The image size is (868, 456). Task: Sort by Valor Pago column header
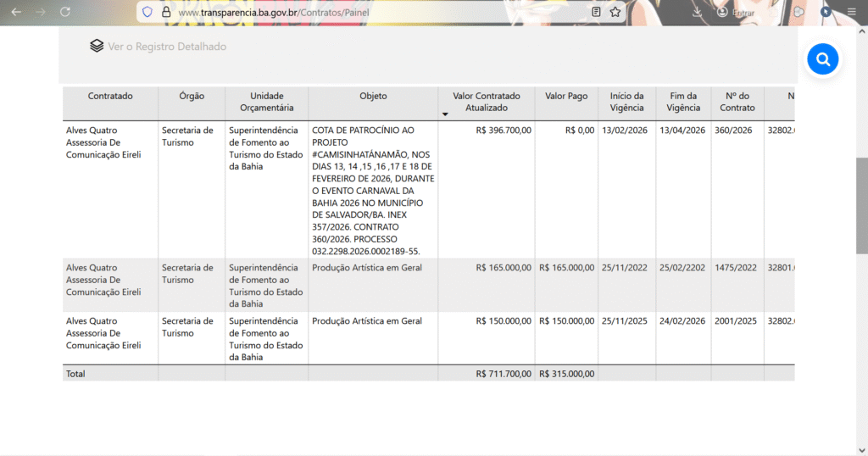pos(566,97)
